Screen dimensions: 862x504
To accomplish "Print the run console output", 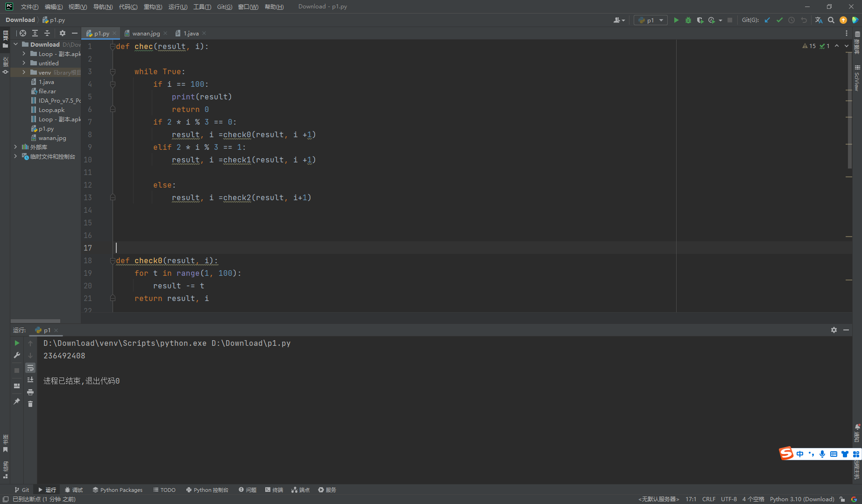I will pos(30,392).
